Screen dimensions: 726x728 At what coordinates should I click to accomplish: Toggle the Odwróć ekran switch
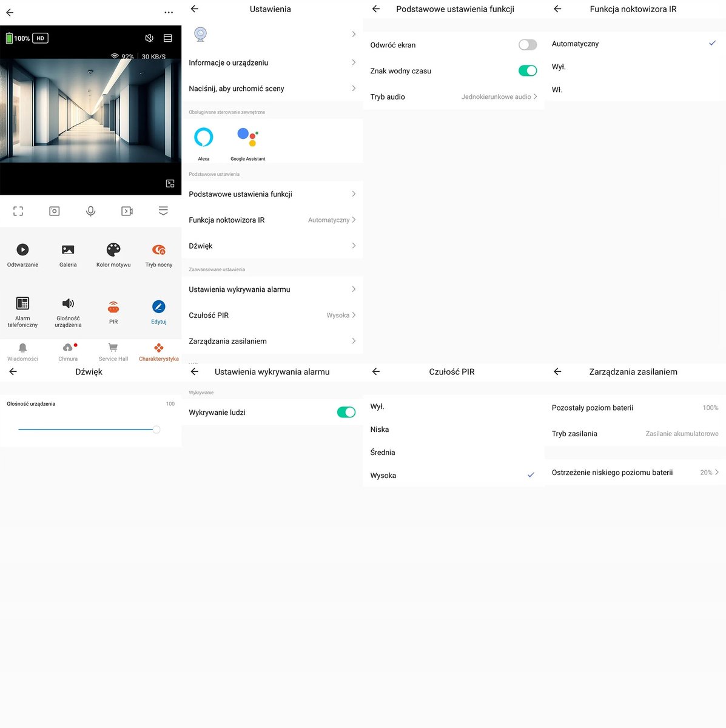[527, 45]
